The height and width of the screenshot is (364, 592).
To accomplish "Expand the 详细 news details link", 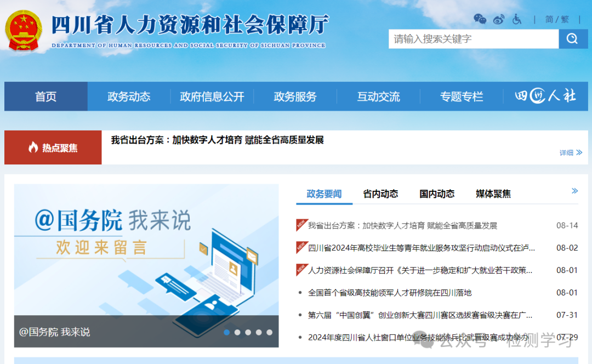I will coord(568,152).
